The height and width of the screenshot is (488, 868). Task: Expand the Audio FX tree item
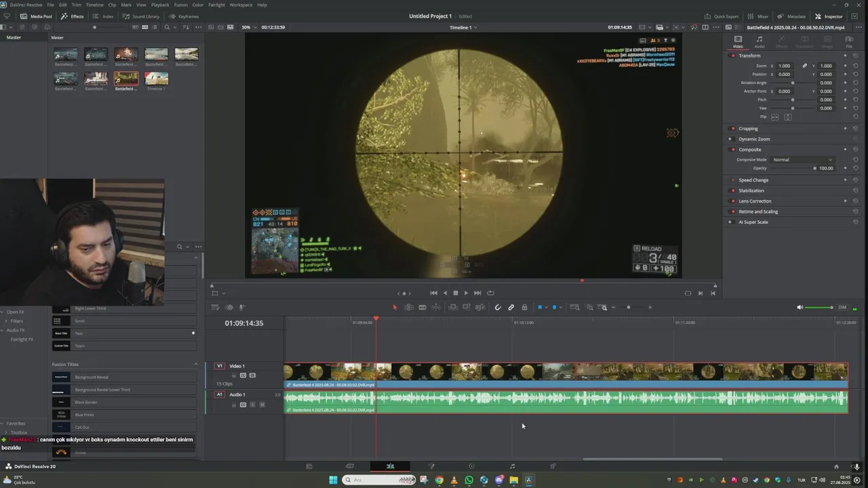pyautogui.click(x=3, y=330)
